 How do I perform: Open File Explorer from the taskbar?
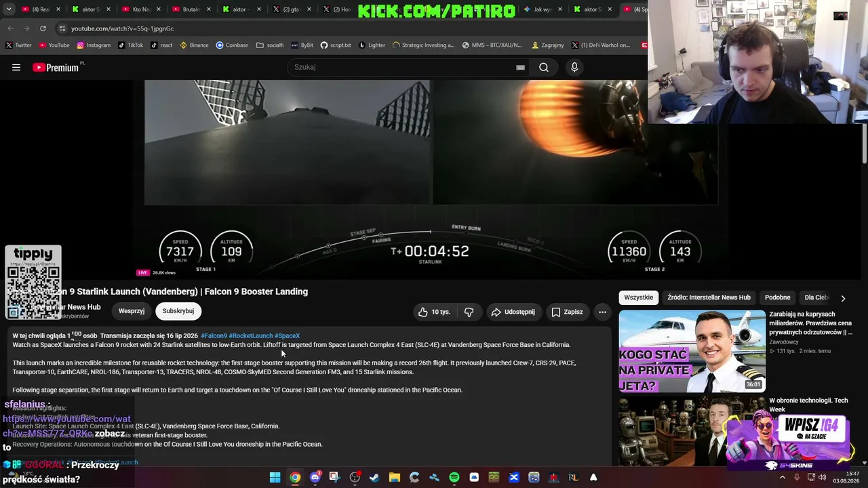394,478
